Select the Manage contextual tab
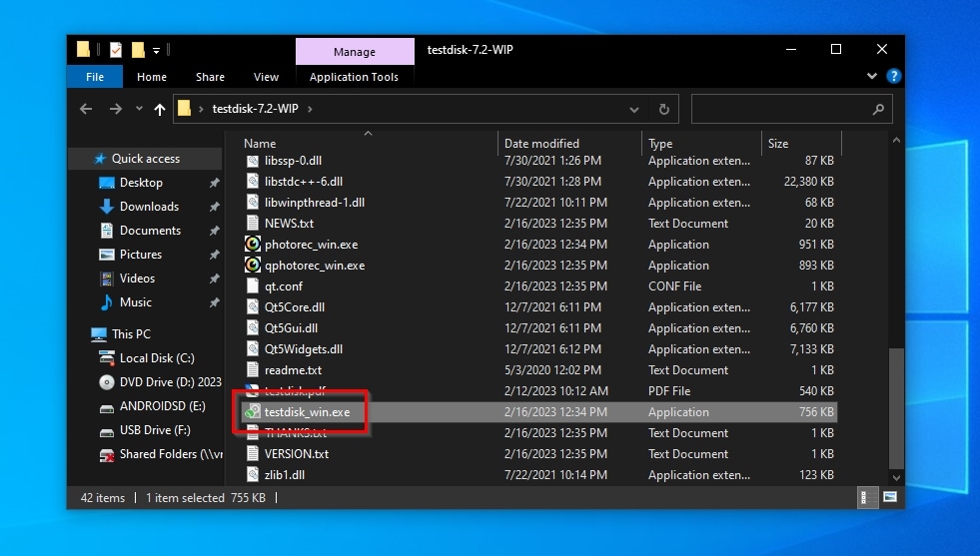Image resolution: width=980 pixels, height=556 pixels. coord(355,52)
